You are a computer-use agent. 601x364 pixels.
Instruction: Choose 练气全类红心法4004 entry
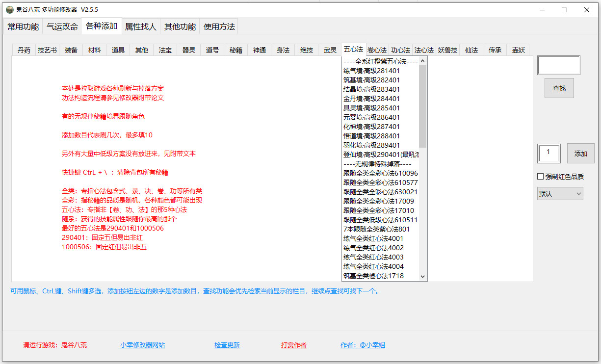[x=380, y=266]
